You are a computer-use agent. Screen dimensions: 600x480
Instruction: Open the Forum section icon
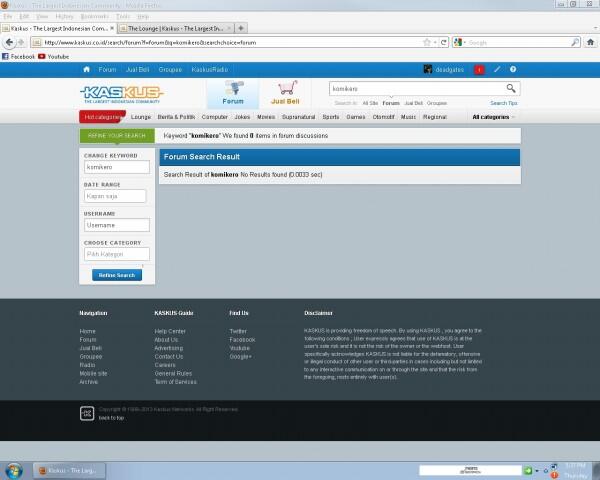click(x=233, y=93)
